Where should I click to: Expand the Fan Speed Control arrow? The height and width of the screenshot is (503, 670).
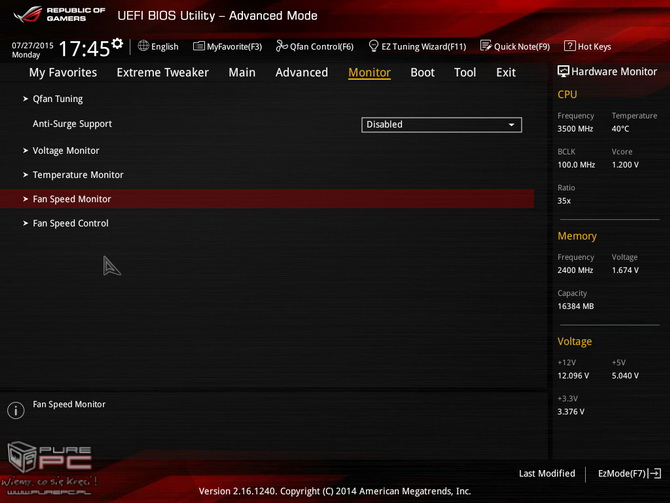point(25,223)
